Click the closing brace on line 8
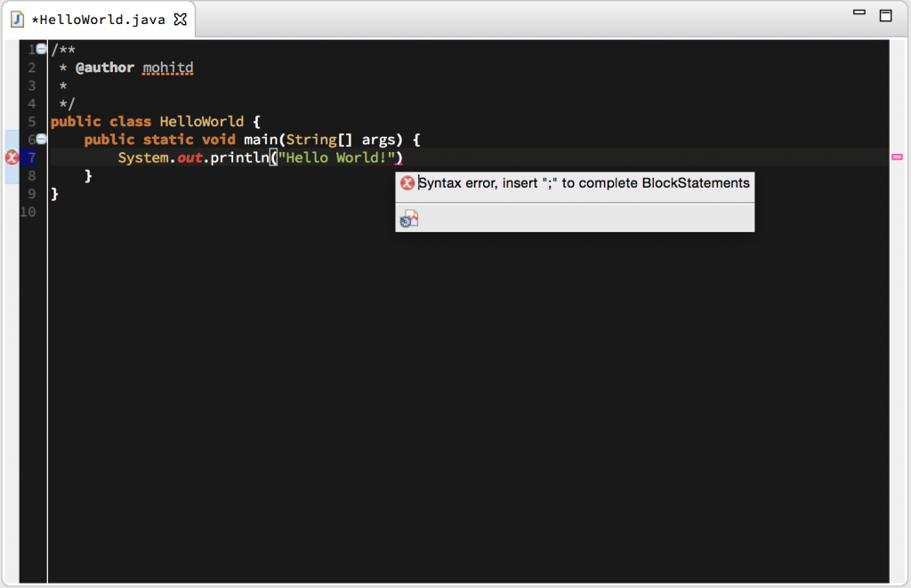The image size is (911, 588). [x=88, y=175]
